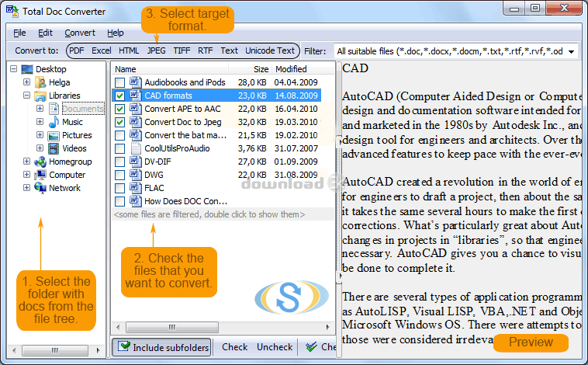Uncheck the Convert Doc to Jpeg checkbox
The width and height of the screenshot is (588, 365).
[x=120, y=122]
